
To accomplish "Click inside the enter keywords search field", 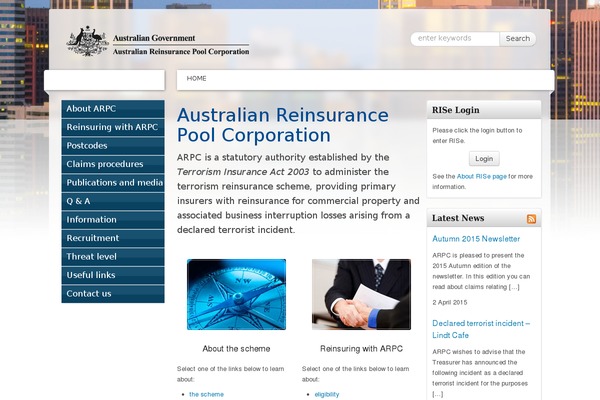I will pos(455,39).
